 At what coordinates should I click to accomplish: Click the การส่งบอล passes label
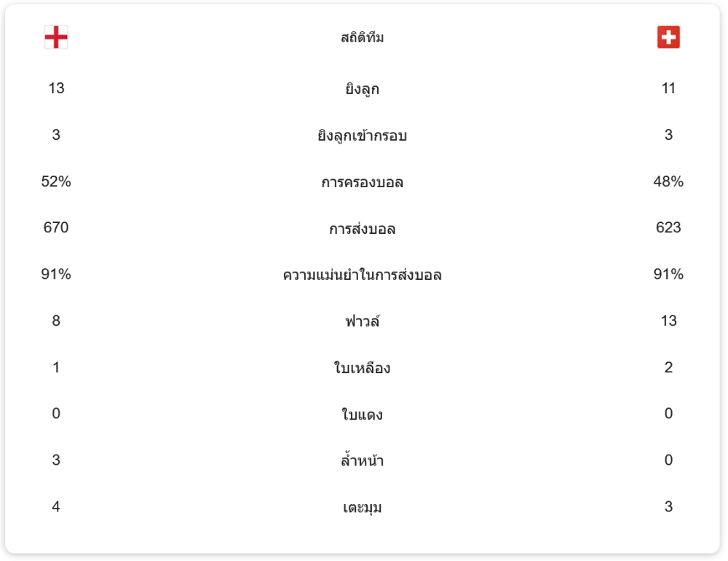click(x=362, y=228)
